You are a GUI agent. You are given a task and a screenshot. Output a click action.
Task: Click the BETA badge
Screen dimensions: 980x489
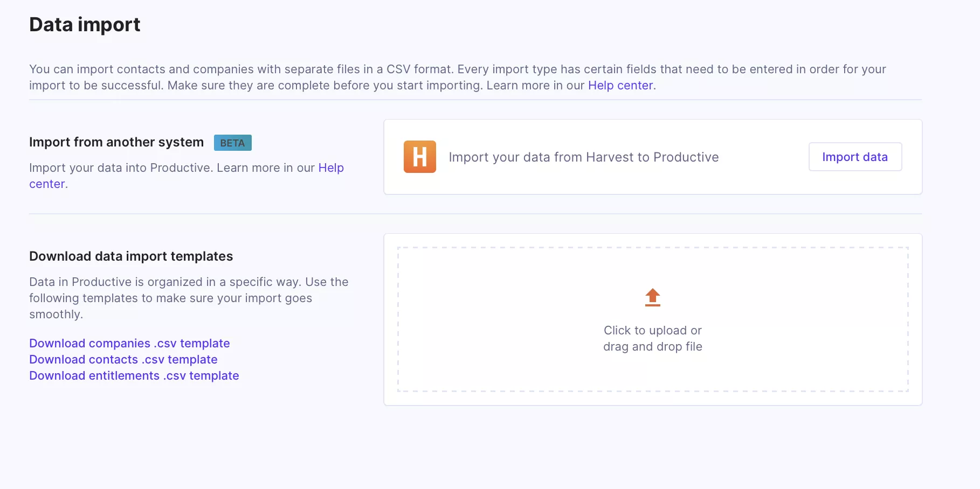233,143
